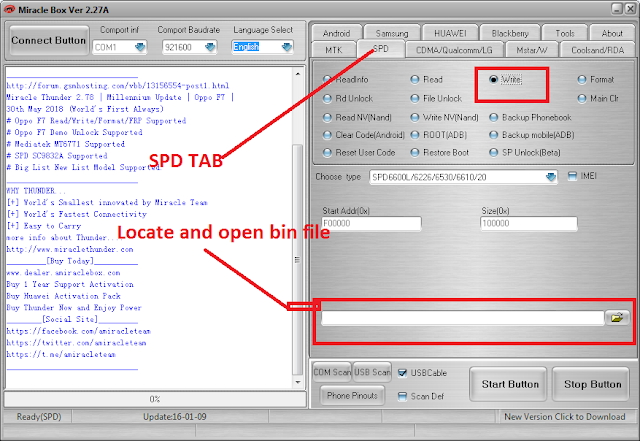Click the Update:16-01-09 status text
Screen dimensions: 640x441
[x=175, y=416]
